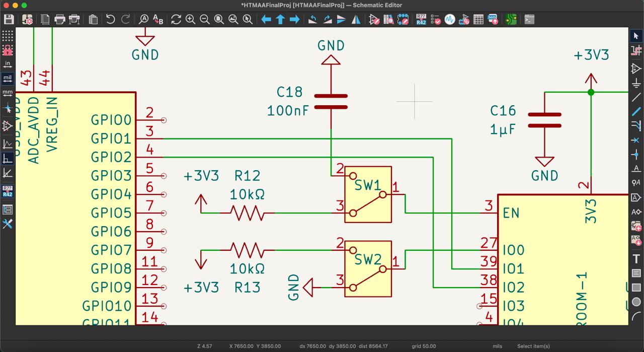
Task: Select the Add Power Symbol tool
Action: (x=636, y=83)
